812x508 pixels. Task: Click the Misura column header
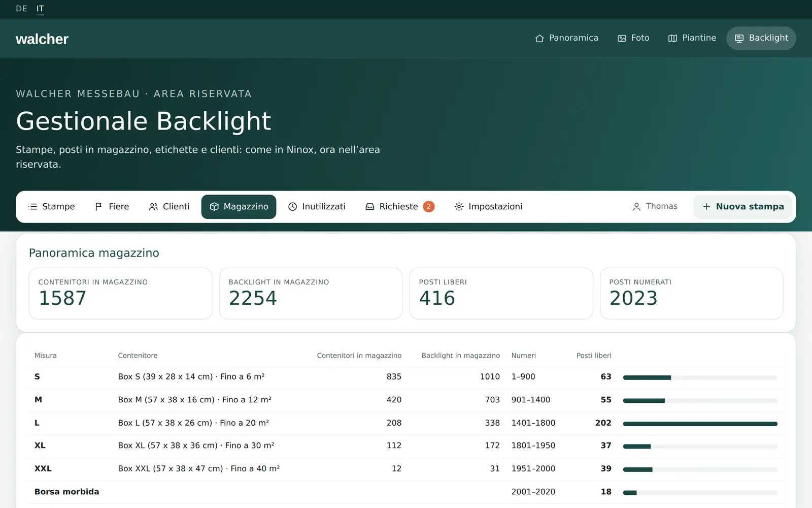(46, 356)
